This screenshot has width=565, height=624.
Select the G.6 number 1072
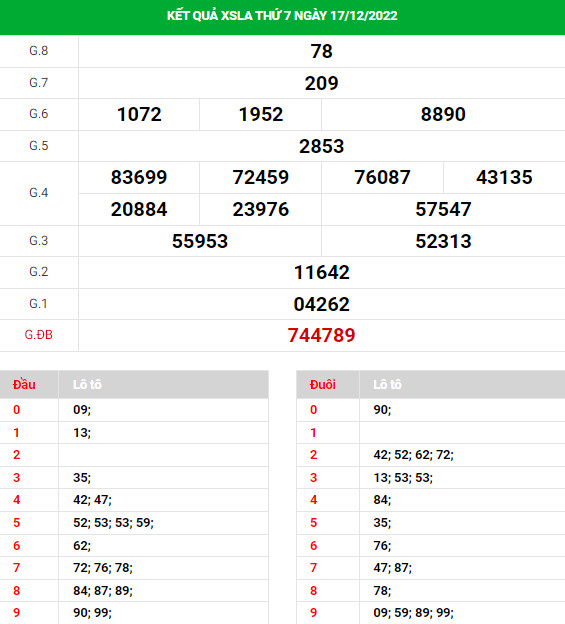click(x=139, y=115)
